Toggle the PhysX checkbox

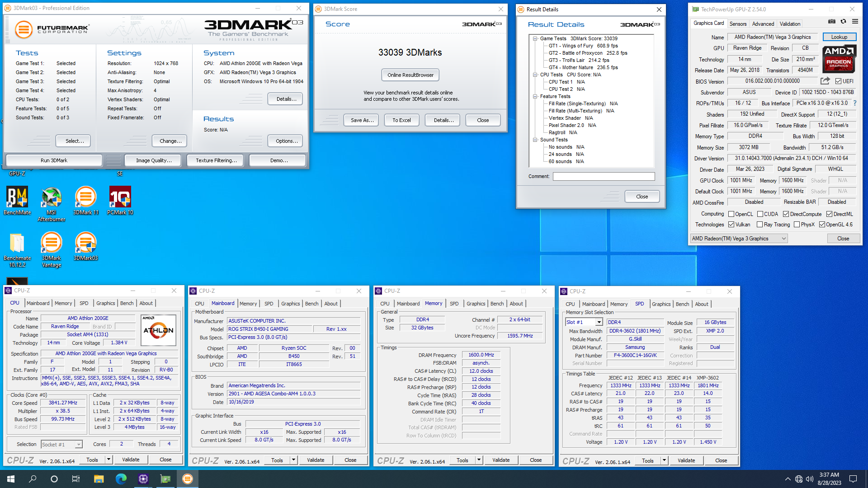[797, 224]
